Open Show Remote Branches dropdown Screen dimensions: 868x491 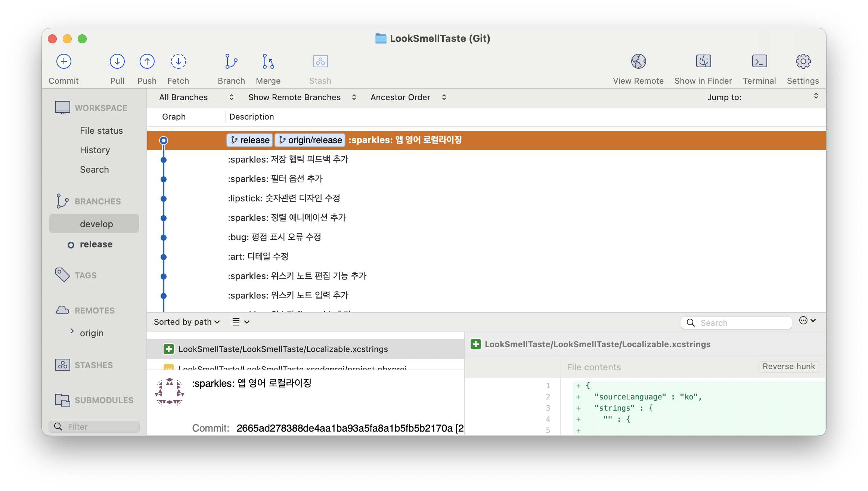(302, 98)
